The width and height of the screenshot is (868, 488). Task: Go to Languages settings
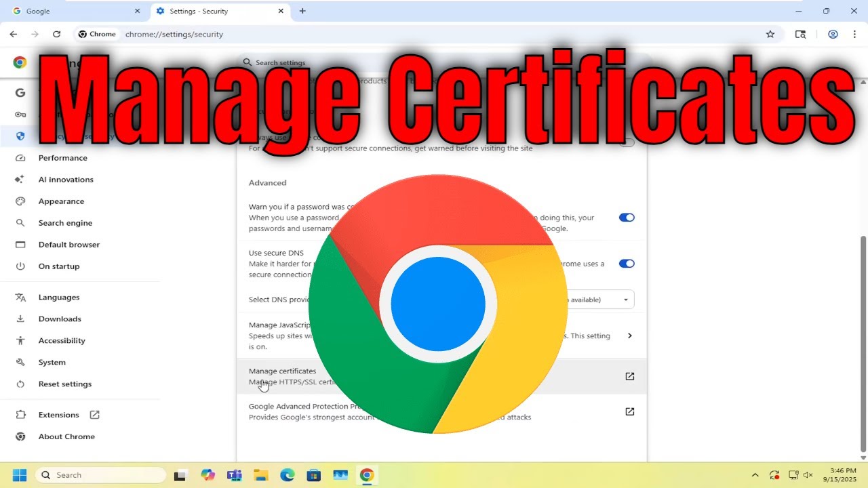pos(59,298)
